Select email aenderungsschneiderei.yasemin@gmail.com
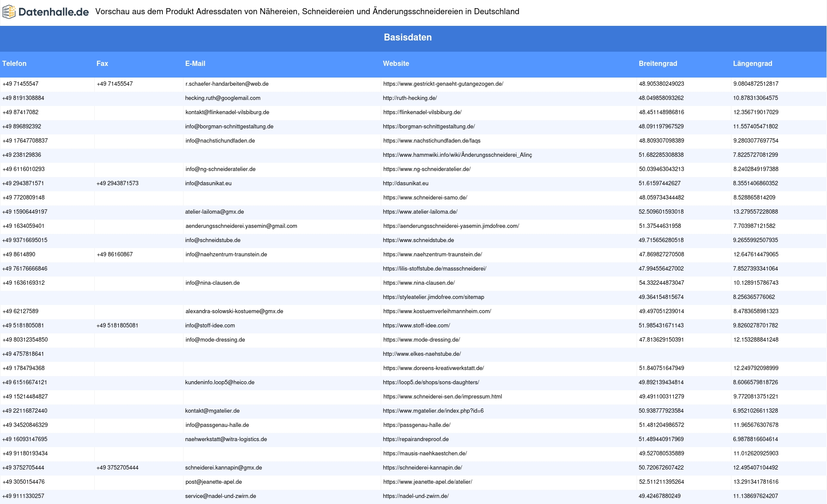827x504 pixels. (x=241, y=226)
